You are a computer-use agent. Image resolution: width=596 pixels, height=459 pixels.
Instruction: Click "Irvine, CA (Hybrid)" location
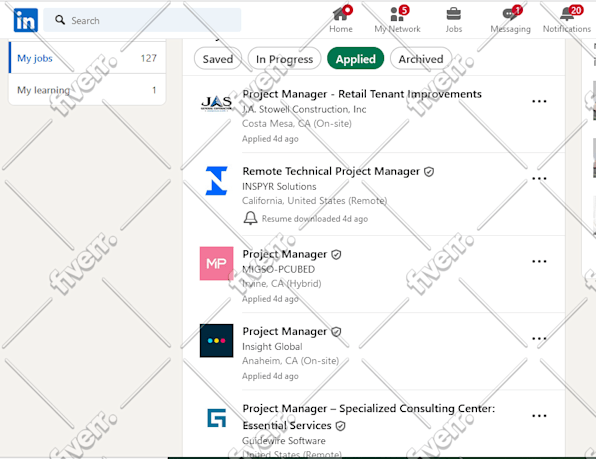pyautogui.click(x=282, y=283)
